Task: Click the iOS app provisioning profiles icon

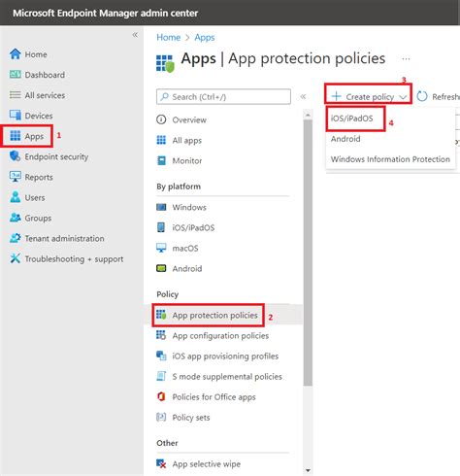Action: pos(161,356)
